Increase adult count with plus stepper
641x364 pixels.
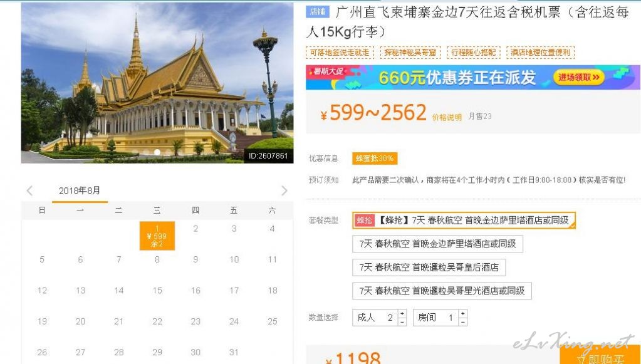pos(402,313)
